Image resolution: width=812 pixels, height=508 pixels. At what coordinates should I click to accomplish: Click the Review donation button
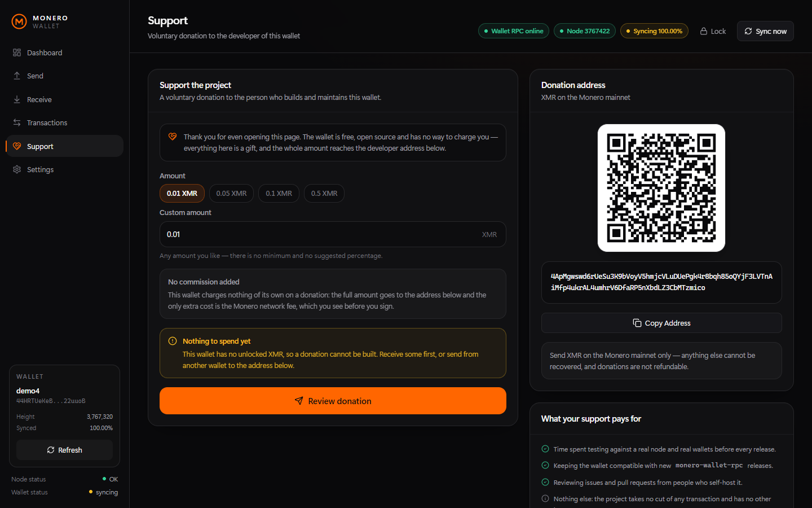[333, 401]
